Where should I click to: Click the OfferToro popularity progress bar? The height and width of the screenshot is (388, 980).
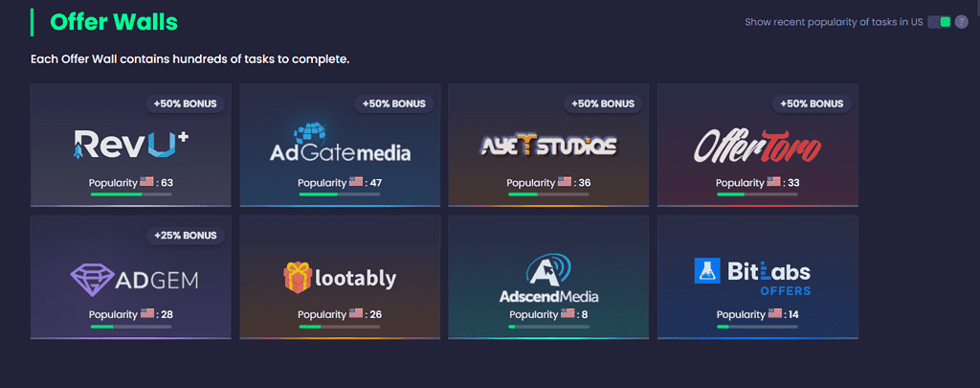pos(757,194)
